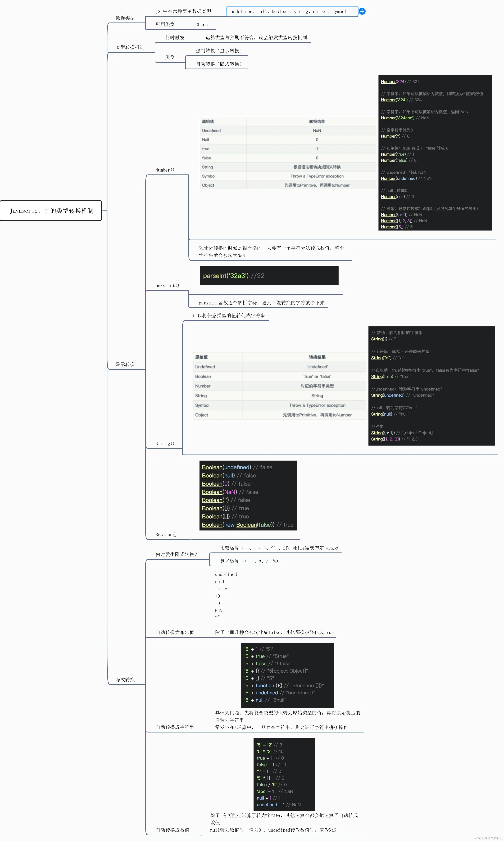The image size is (504, 841).
Task: Select the '数据类型' branch node
Action: click(x=125, y=18)
